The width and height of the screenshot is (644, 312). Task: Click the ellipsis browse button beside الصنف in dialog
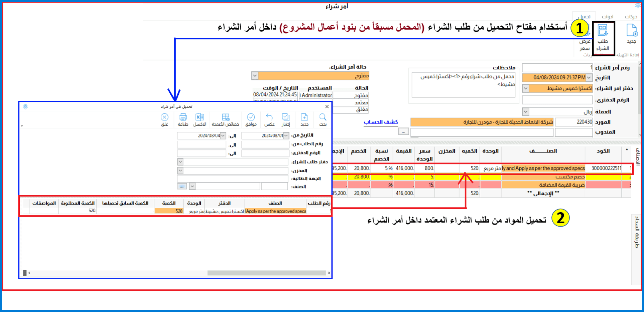tap(182, 186)
